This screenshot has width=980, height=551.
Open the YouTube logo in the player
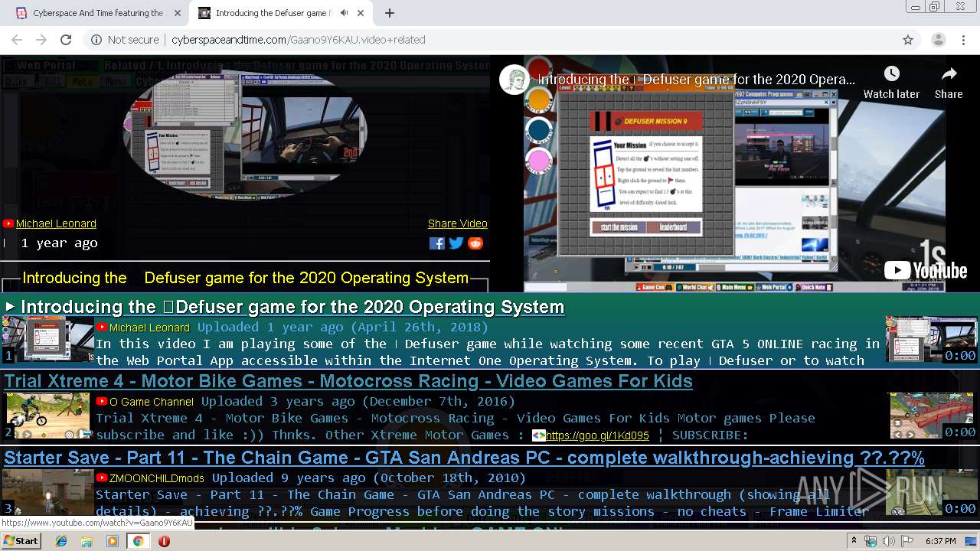pyautogui.click(x=926, y=270)
